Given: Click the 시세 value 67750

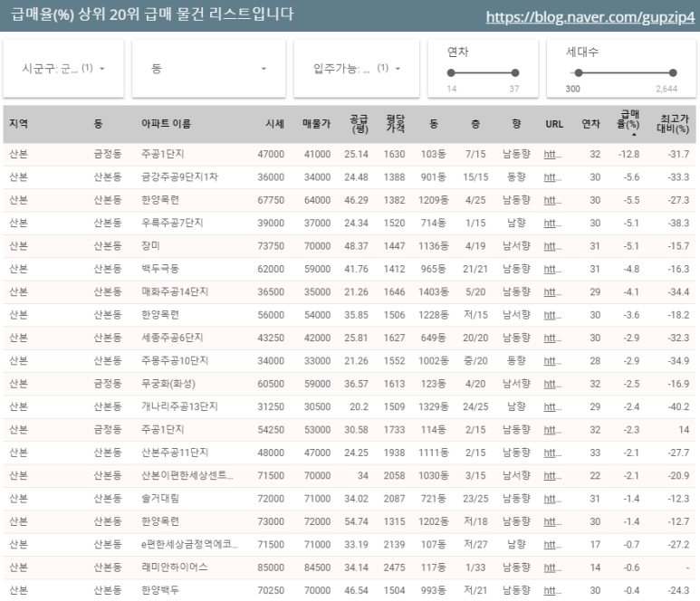Looking at the screenshot, I should click(x=271, y=200).
